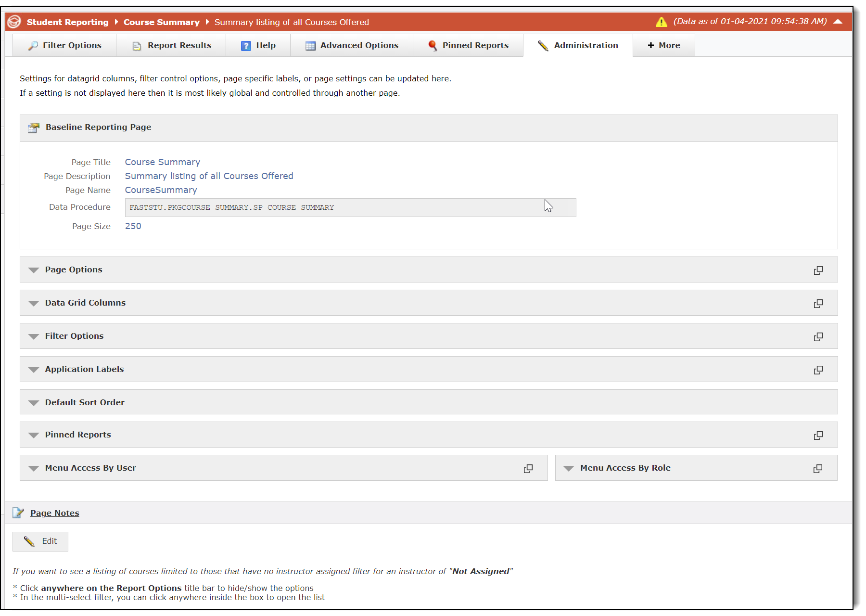Open the Page Notes link
866x616 pixels.
coord(54,513)
